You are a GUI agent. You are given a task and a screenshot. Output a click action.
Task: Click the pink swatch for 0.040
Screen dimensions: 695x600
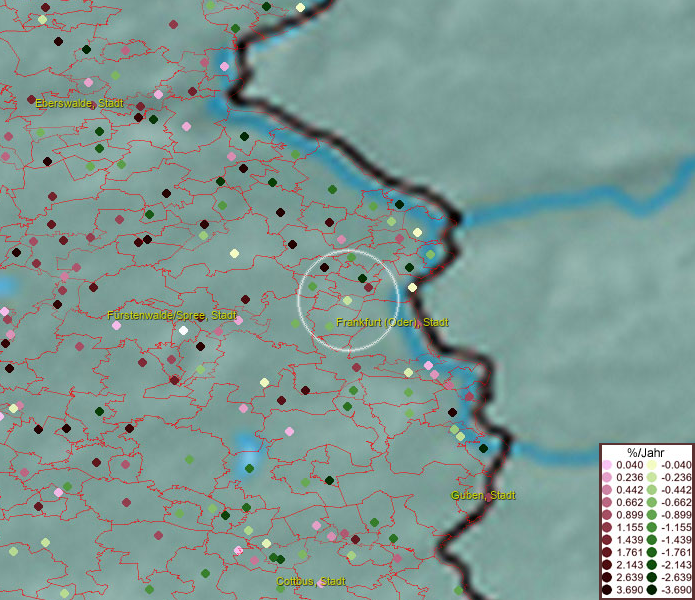click(607, 465)
